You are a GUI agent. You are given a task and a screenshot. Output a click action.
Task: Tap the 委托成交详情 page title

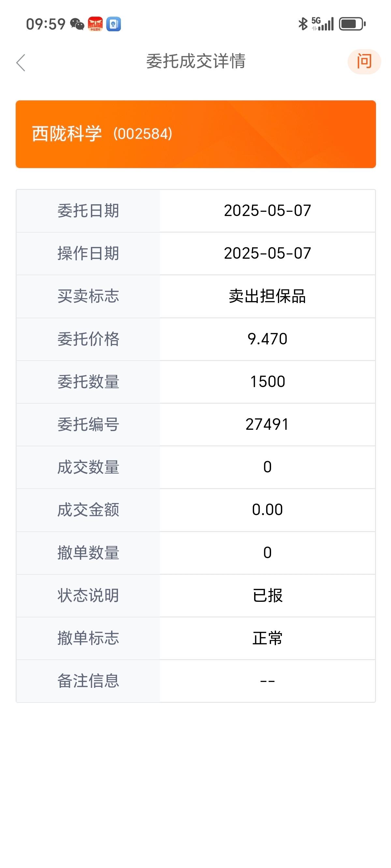(x=195, y=61)
